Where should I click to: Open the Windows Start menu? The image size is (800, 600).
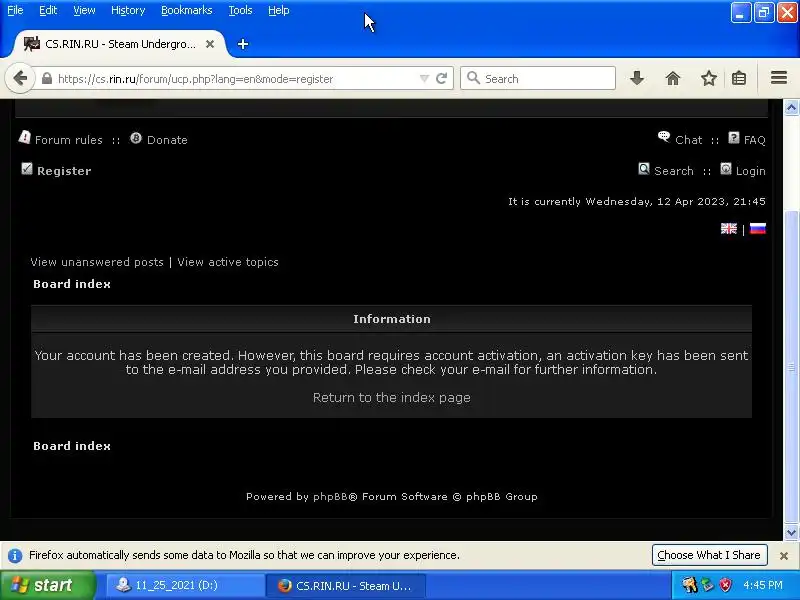click(47, 585)
